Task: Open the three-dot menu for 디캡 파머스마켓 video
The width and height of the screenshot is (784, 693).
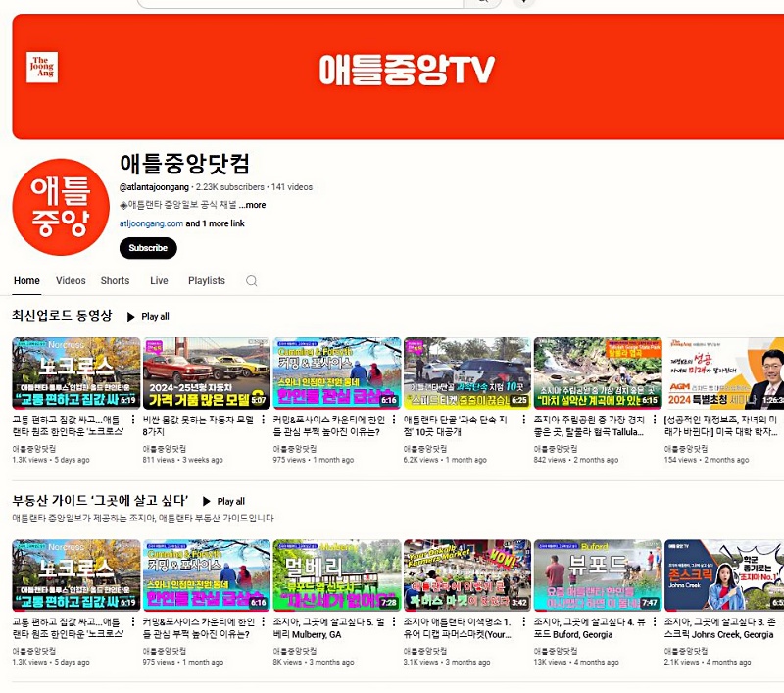Action: tap(524, 622)
